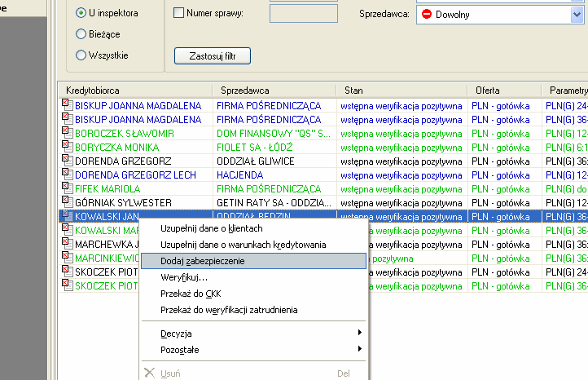Screen dimensions: 588x380
Task: Click document icon beside DORENDA GRZEGORZ LECH
Action: 67,174
